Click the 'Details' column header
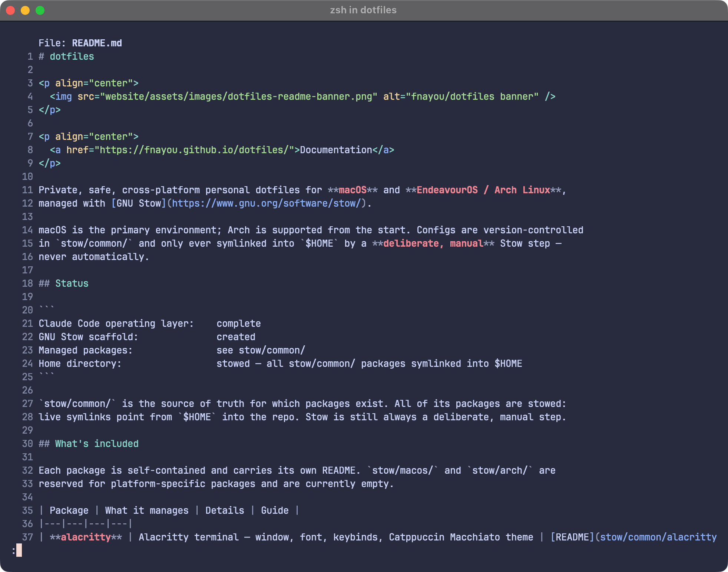 (x=225, y=510)
